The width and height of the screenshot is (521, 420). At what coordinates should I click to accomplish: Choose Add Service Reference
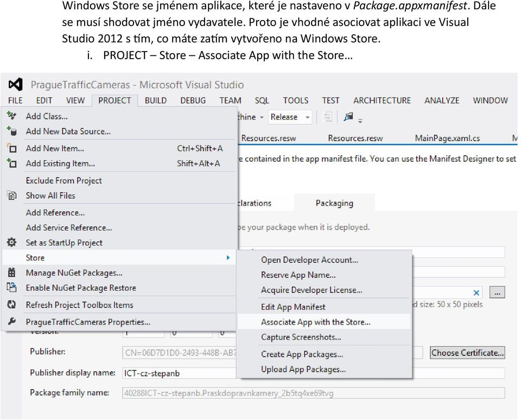pyautogui.click(x=119, y=227)
